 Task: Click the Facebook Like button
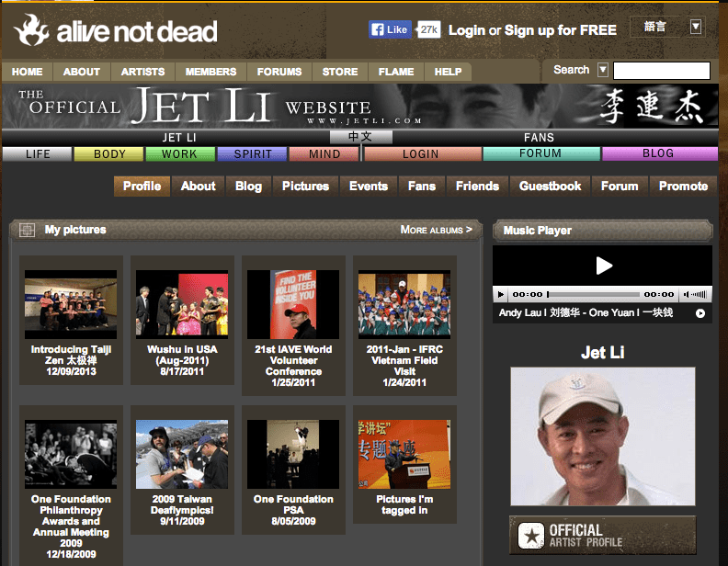coord(390,29)
